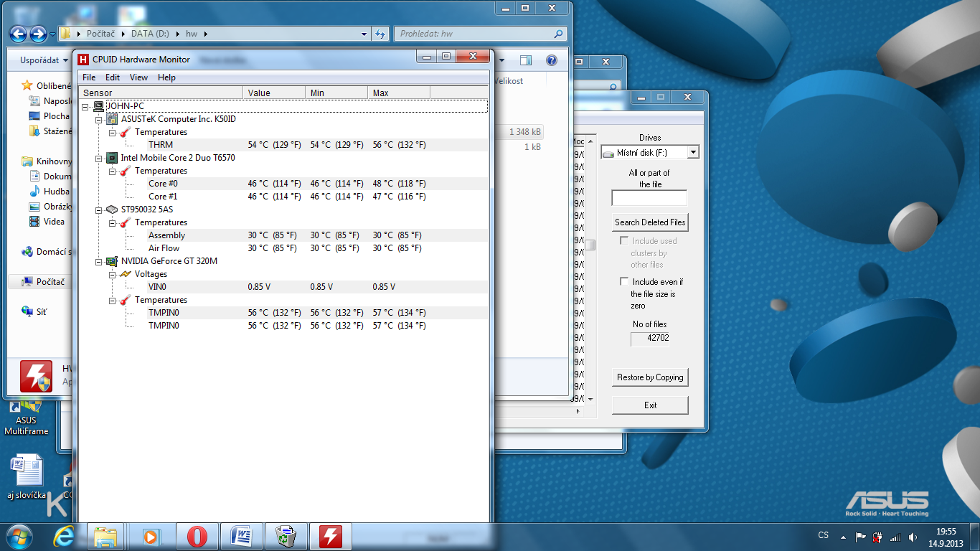This screenshot has height=551, width=980.
Task: Toggle Include used clusters by other files
Action: click(624, 241)
